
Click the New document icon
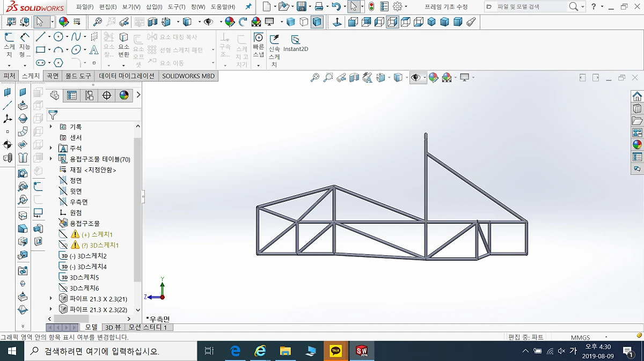tap(267, 6)
